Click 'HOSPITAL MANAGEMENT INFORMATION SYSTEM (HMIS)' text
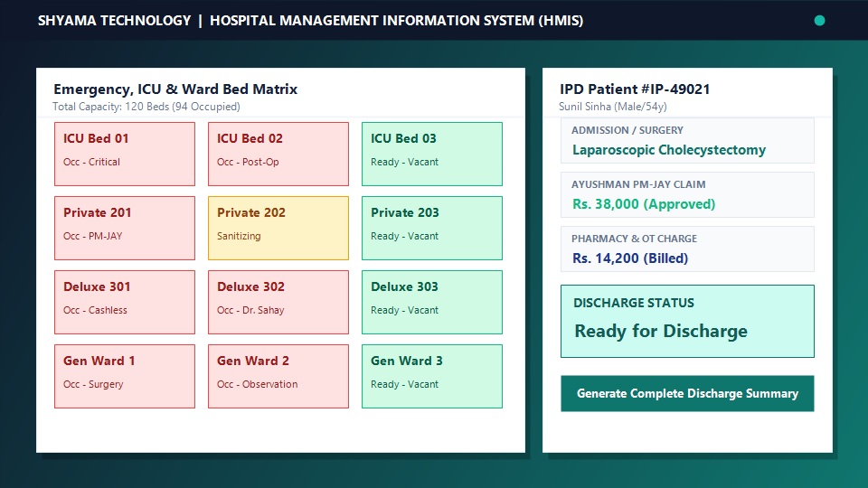868x488 pixels. [x=396, y=21]
